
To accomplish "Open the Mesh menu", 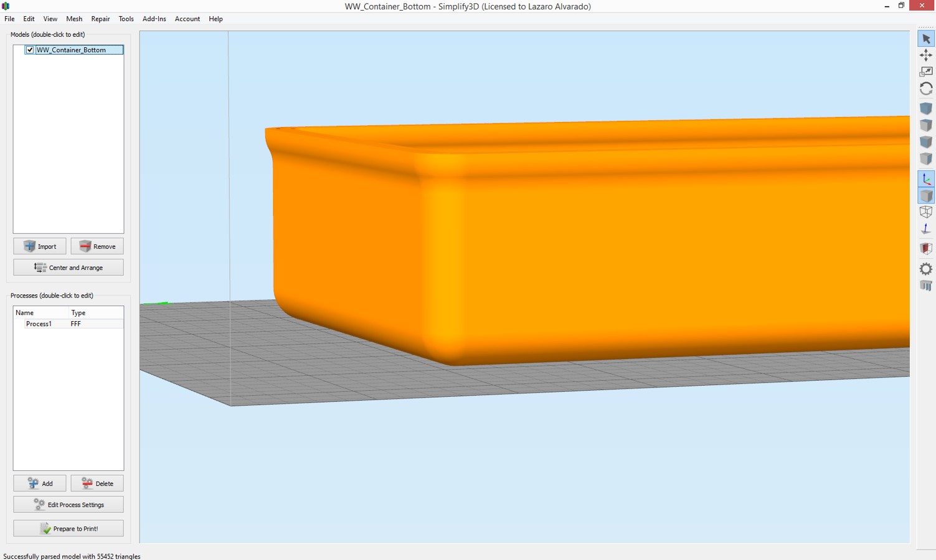I will coord(74,19).
